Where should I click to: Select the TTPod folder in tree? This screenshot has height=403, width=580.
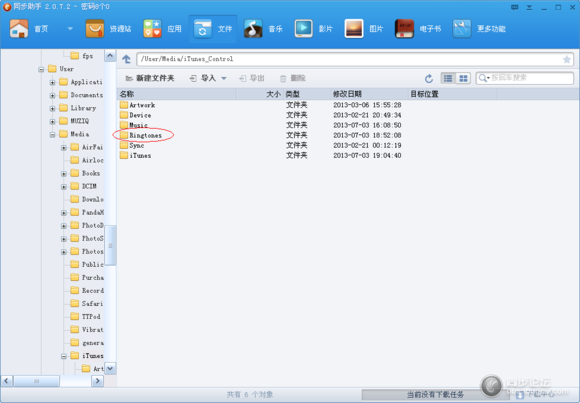(85, 317)
